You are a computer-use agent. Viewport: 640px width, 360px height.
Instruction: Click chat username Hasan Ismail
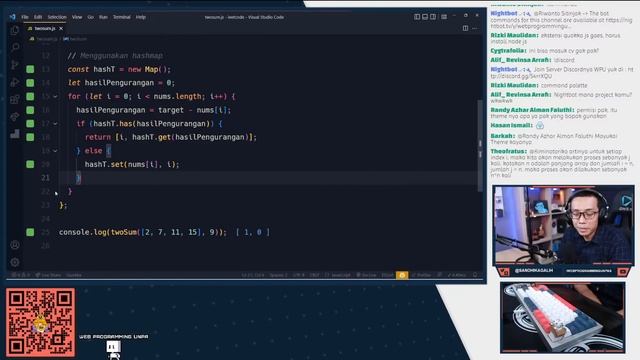(511, 125)
